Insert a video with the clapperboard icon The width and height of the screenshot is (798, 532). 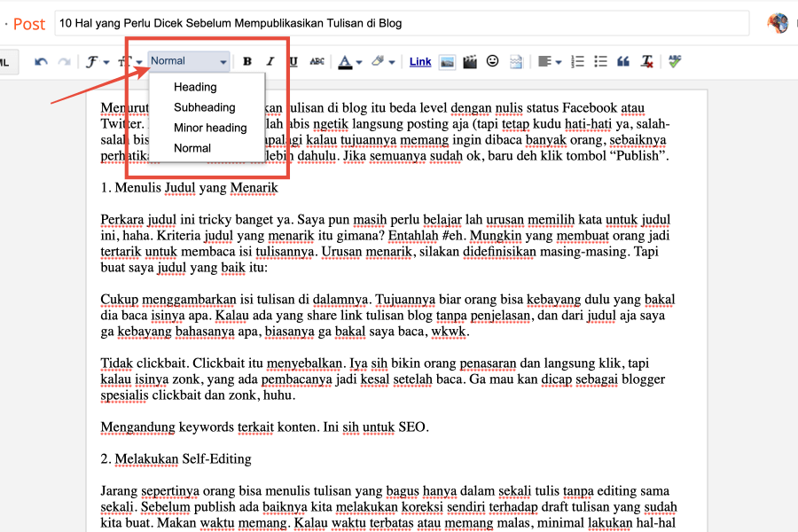click(470, 62)
